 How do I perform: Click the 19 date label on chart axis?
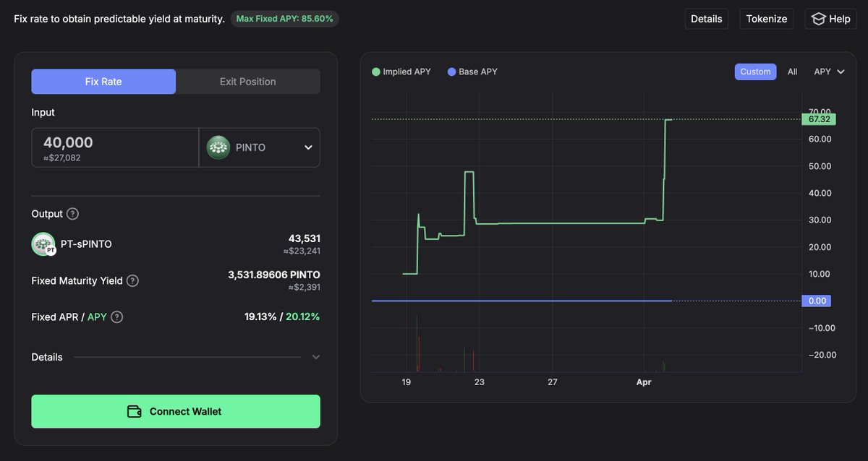[407, 382]
